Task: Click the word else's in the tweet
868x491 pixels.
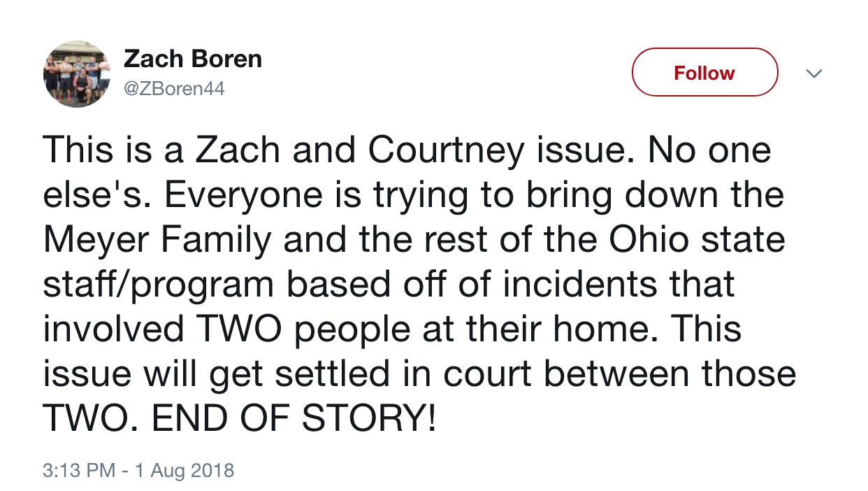Action: point(99,195)
